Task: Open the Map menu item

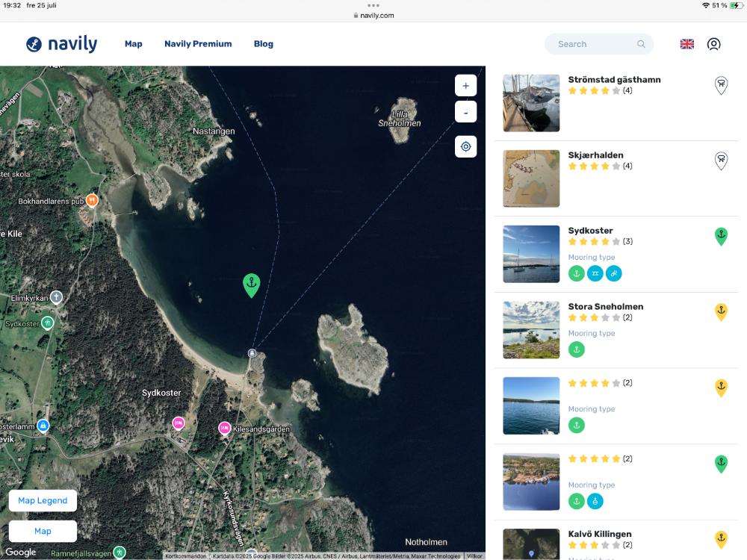Action: tap(134, 44)
